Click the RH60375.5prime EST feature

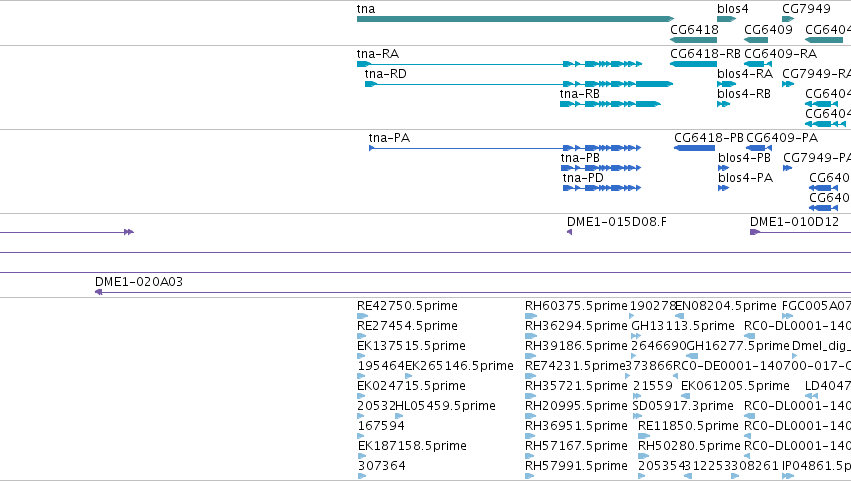(531, 316)
